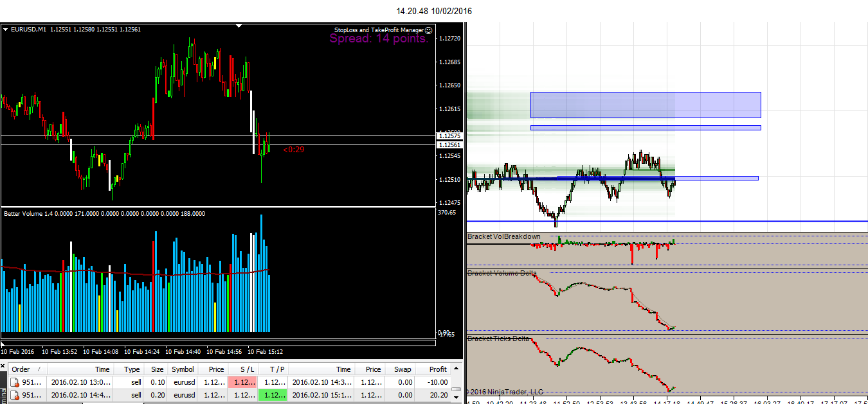Viewport: 868px width, 404px height.
Task: Select the close time cell 2016.02.10 15:1...
Action: coord(321,396)
